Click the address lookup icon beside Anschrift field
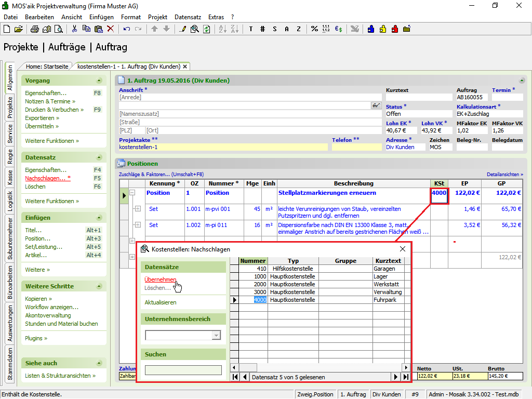 tap(376, 105)
